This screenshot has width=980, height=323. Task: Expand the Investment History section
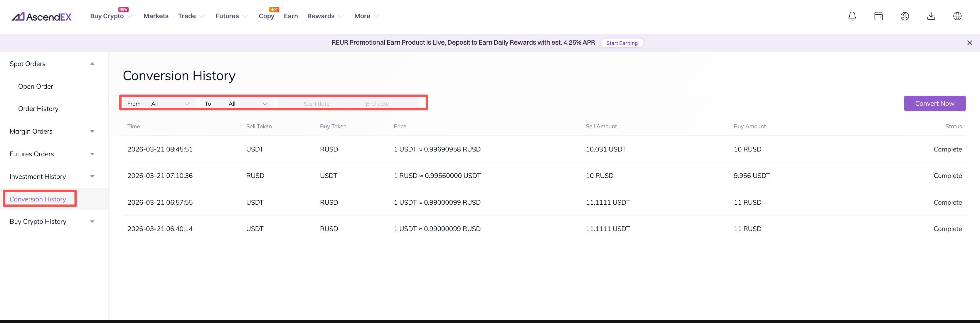[92, 176]
